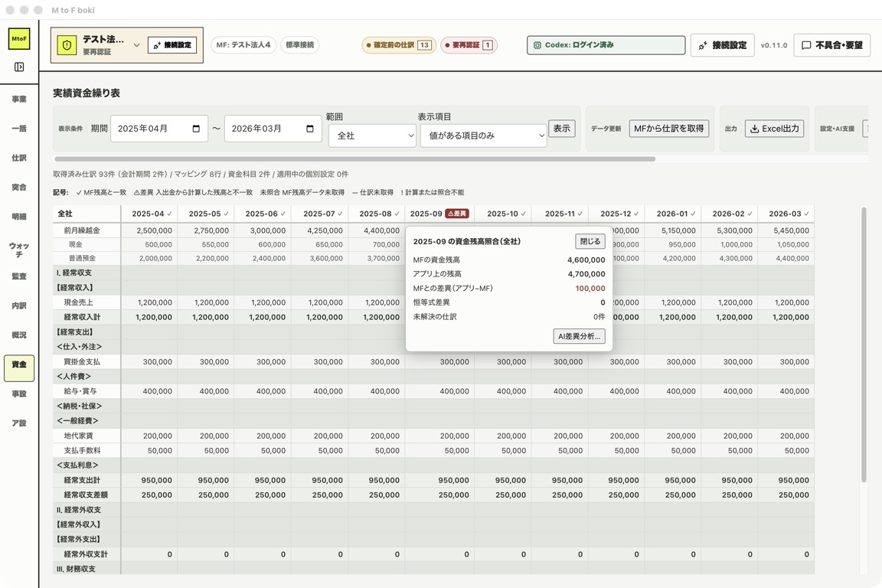
Task: Click the vertical table scrollbar
Action: click(864, 345)
